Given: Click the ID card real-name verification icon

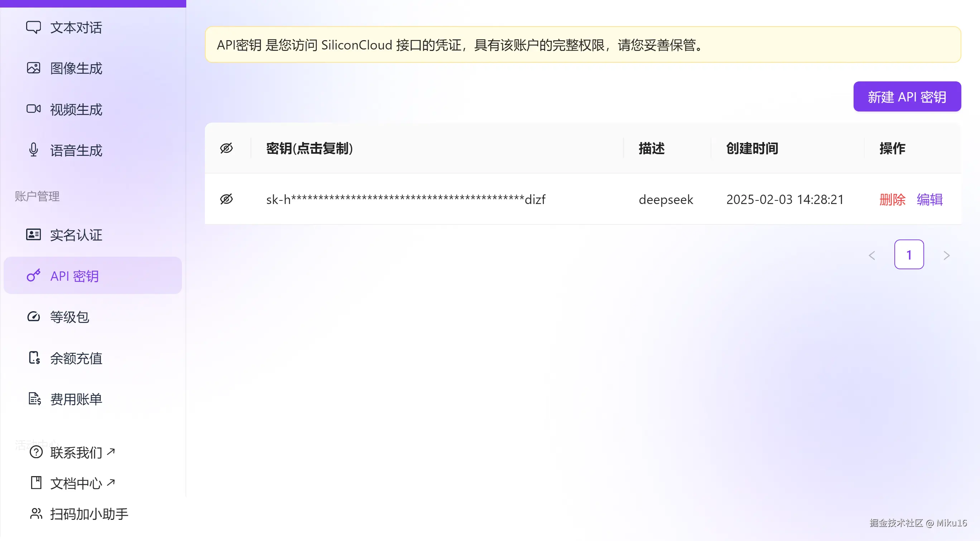Looking at the screenshot, I should [33, 234].
